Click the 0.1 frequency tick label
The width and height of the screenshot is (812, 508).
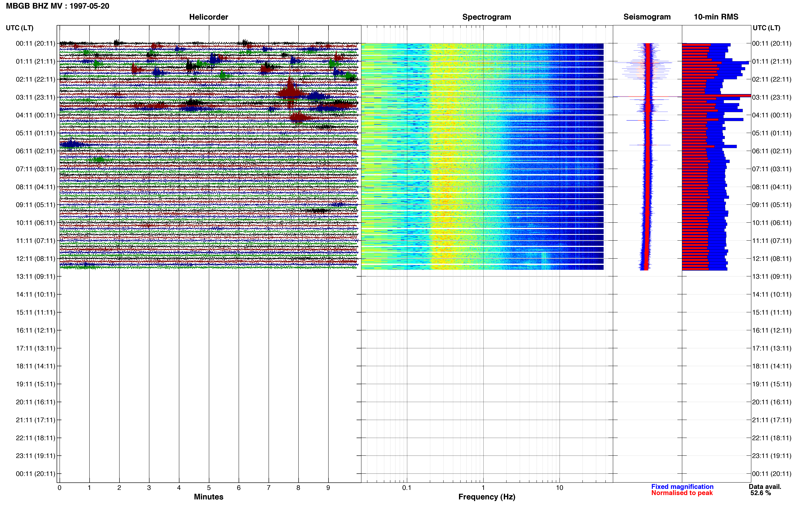(x=407, y=487)
